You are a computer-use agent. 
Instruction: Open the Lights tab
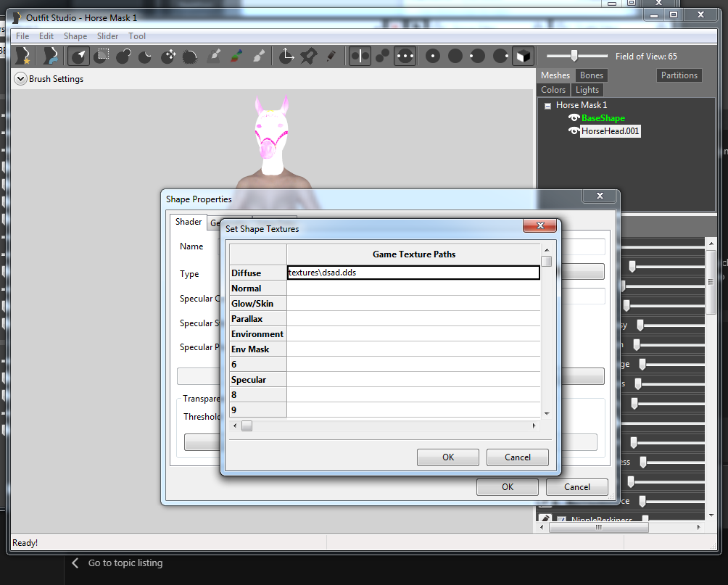587,90
